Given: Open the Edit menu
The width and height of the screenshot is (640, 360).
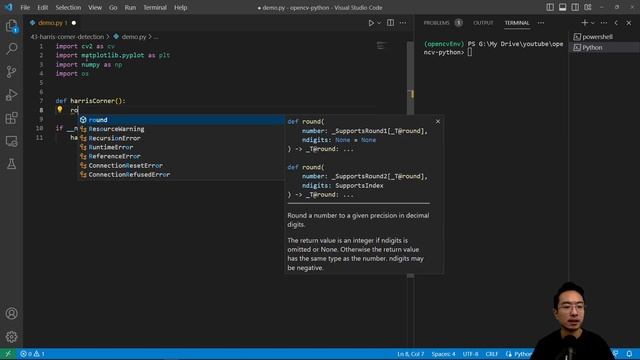Looking at the screenshot, I should tap(42, 7).
